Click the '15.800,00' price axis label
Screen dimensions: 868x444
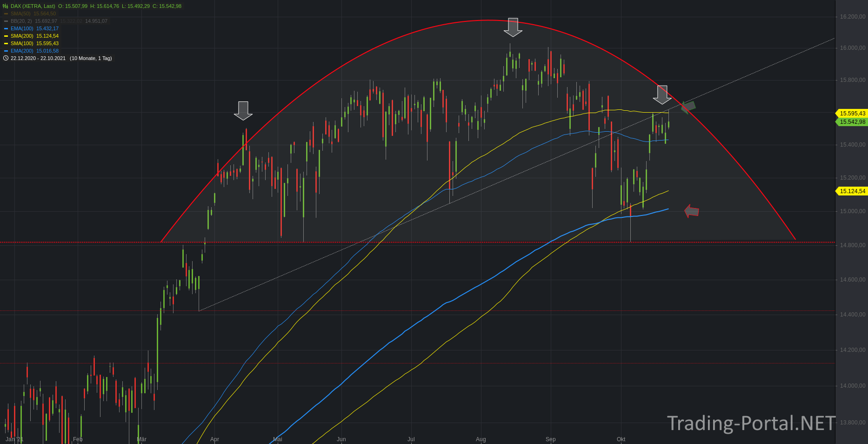pyautogui.click(x=853, y=80)
